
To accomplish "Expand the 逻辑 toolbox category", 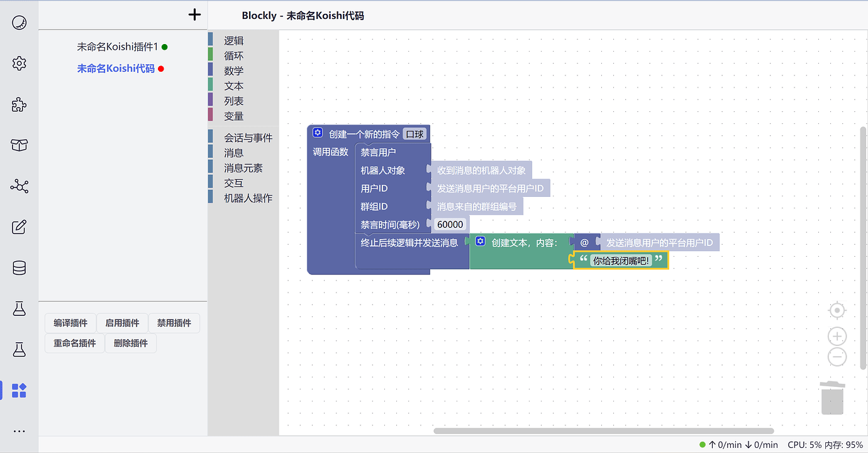I will [x=233, y=41].
